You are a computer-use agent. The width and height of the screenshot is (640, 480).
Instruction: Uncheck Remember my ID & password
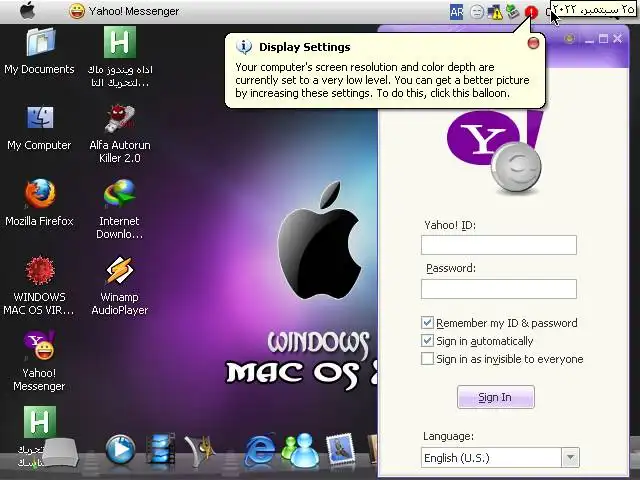pos(427,323)
